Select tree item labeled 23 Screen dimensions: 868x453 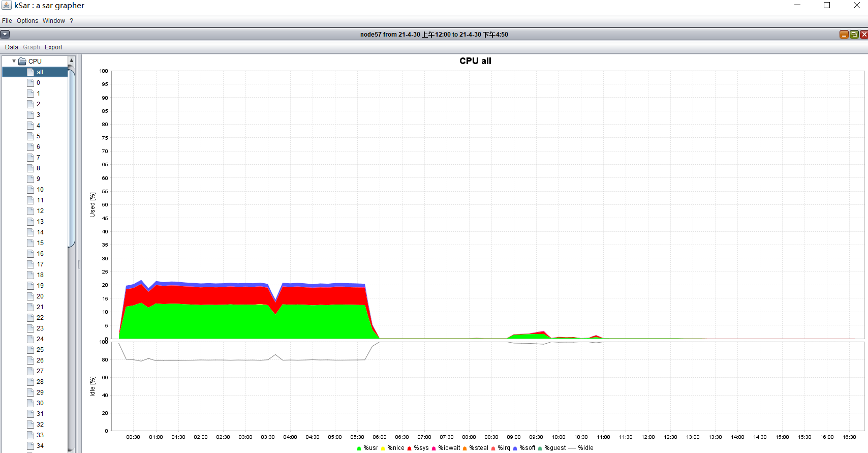click(40, 328)
